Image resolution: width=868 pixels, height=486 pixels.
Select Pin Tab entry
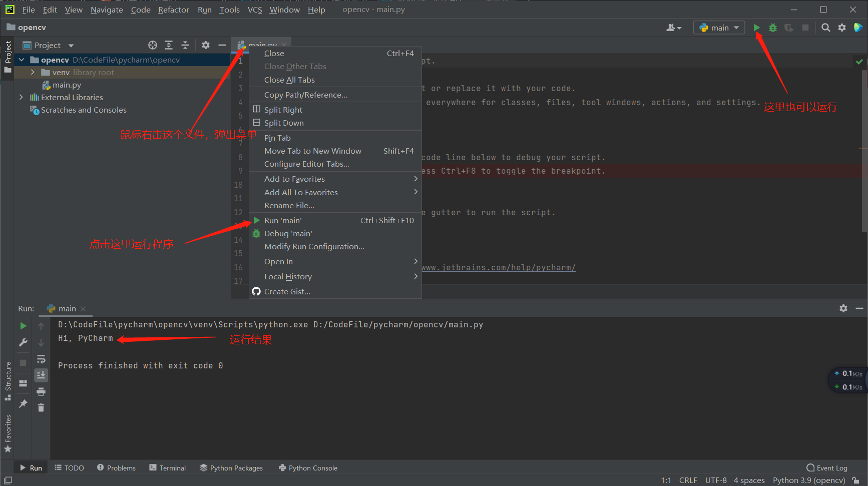point(335,138)
